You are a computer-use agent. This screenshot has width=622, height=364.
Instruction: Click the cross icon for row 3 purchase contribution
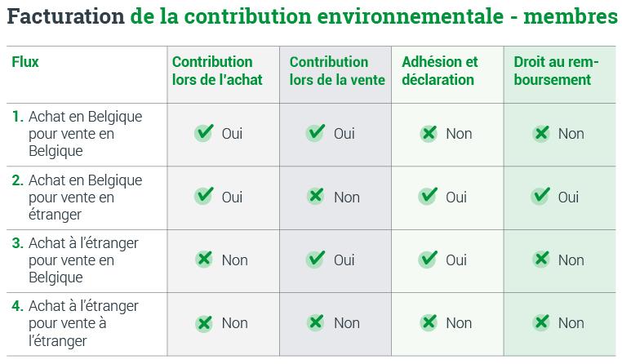204,260
